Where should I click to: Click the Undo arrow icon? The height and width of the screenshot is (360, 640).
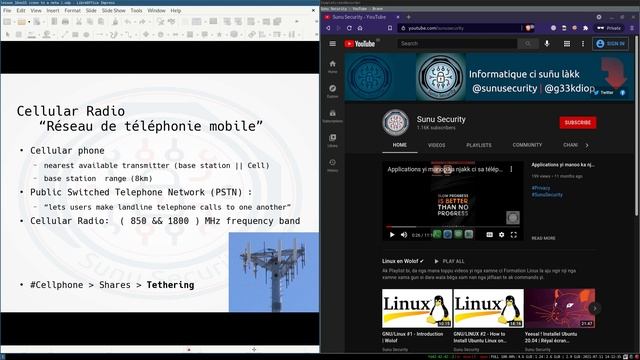click(x=128, y=22)
